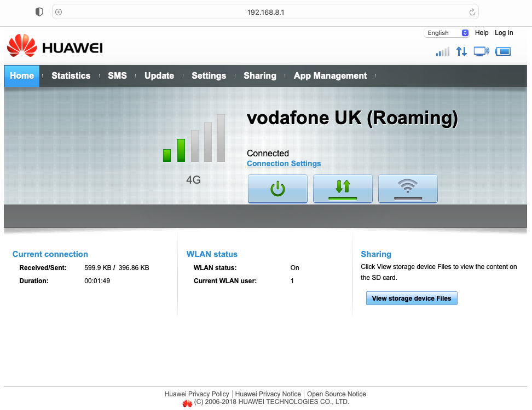This screenshot has height=410, width=532.
Task: Reload the page with the refresh icon
Action: tap(472, 12)
